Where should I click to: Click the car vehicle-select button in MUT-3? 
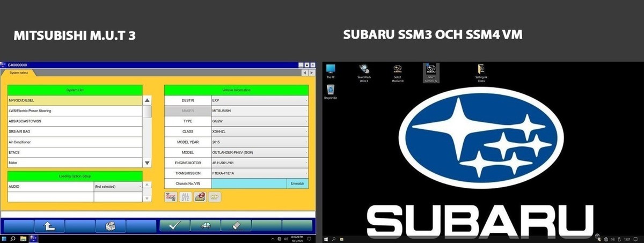tap(205, 225)
